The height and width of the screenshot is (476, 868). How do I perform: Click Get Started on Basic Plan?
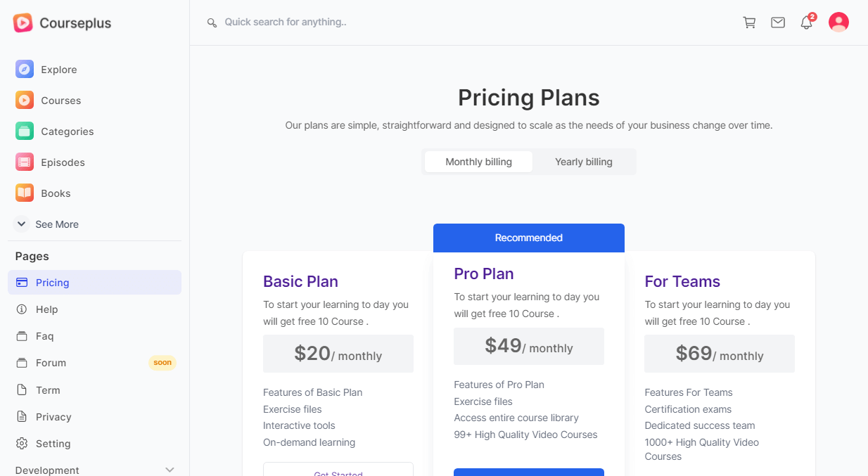338,471
